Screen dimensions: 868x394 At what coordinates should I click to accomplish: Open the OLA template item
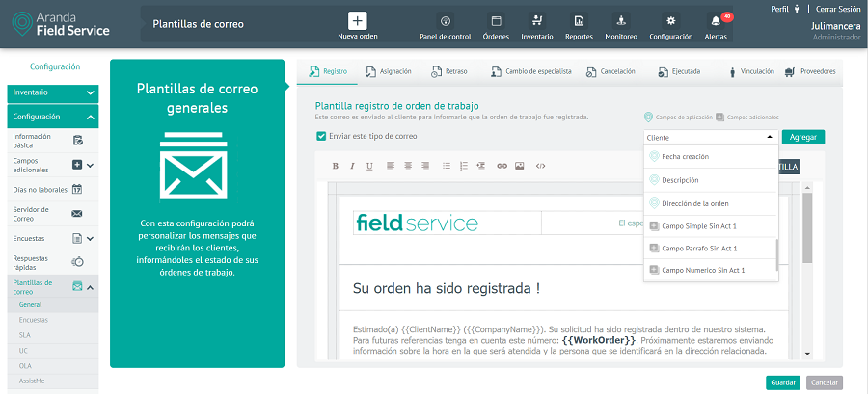click(x=53, y=366)
